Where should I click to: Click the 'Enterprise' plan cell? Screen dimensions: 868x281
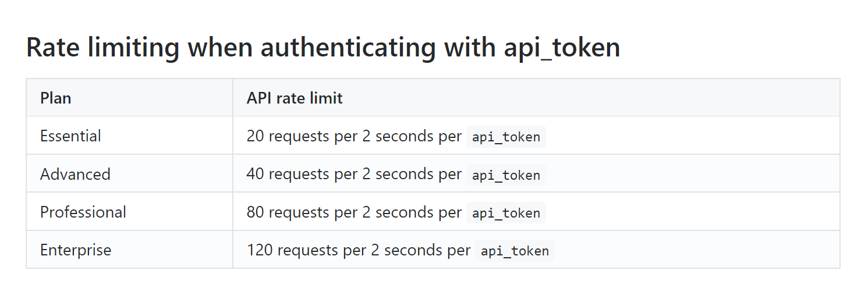click(x=129, y=250)
